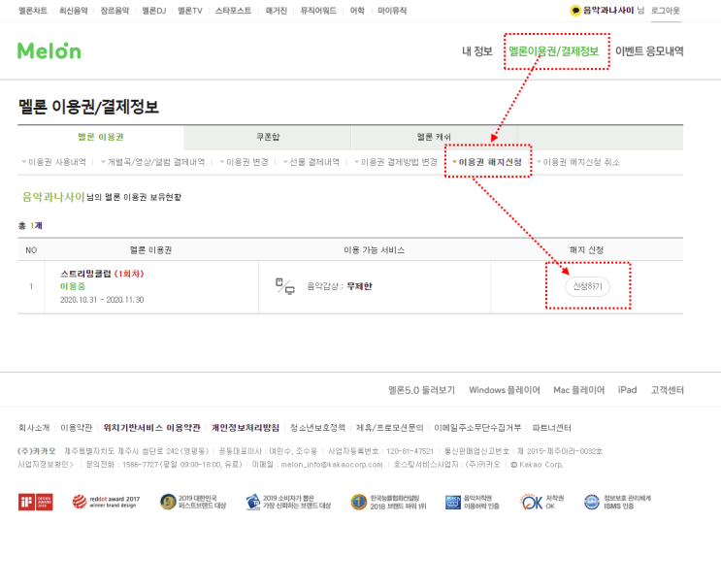
Task: Click the 저작권 OK badge
Action: click(x=542, y=502)
